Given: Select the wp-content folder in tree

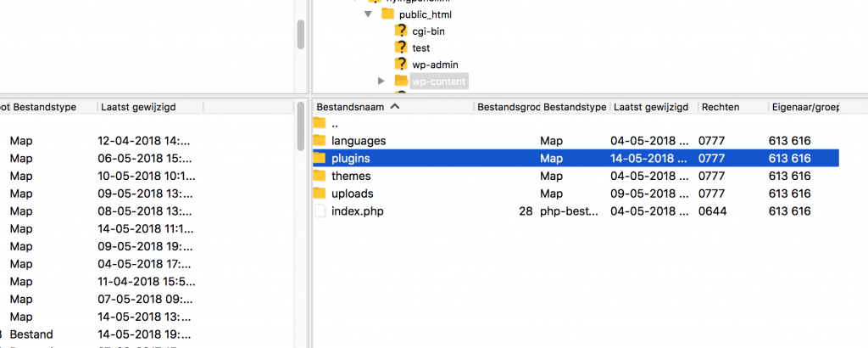Looking at the screenshot, I should 439,81.
